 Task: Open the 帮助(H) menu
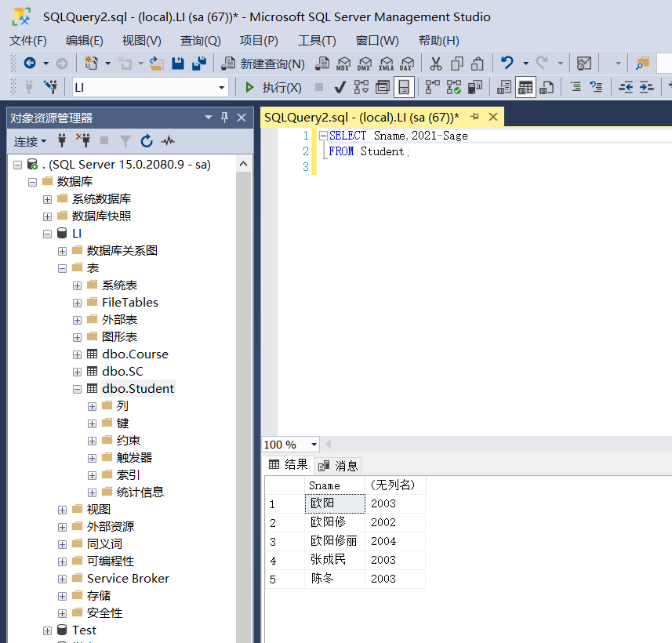[x=439, y=41]
